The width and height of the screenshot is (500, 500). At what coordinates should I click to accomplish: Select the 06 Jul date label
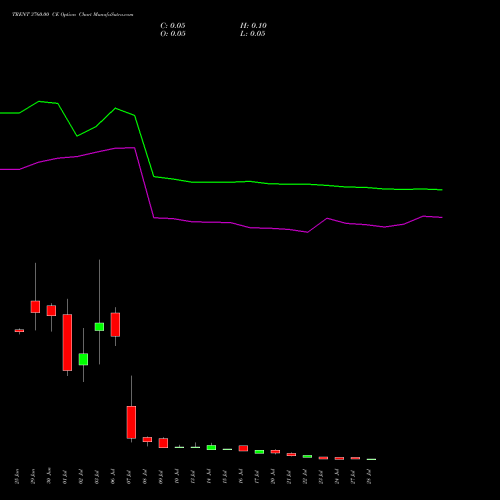[x=113, y=477]
